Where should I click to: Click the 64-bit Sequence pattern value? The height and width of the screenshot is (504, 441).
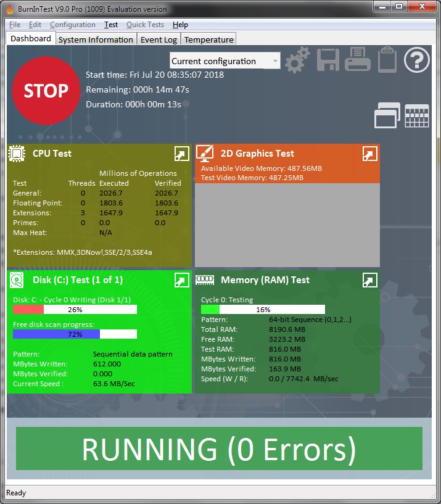coord(310,320)
